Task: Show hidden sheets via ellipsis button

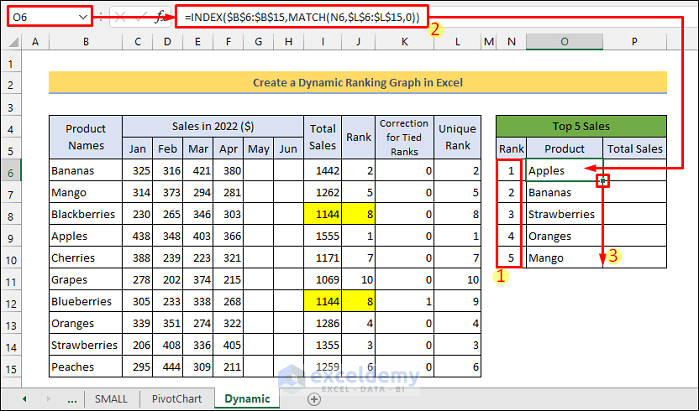Action: click(72, 398)
